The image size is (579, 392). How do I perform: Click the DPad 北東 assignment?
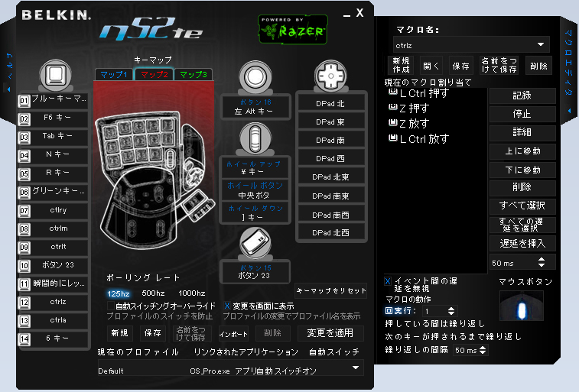point(330,177)
